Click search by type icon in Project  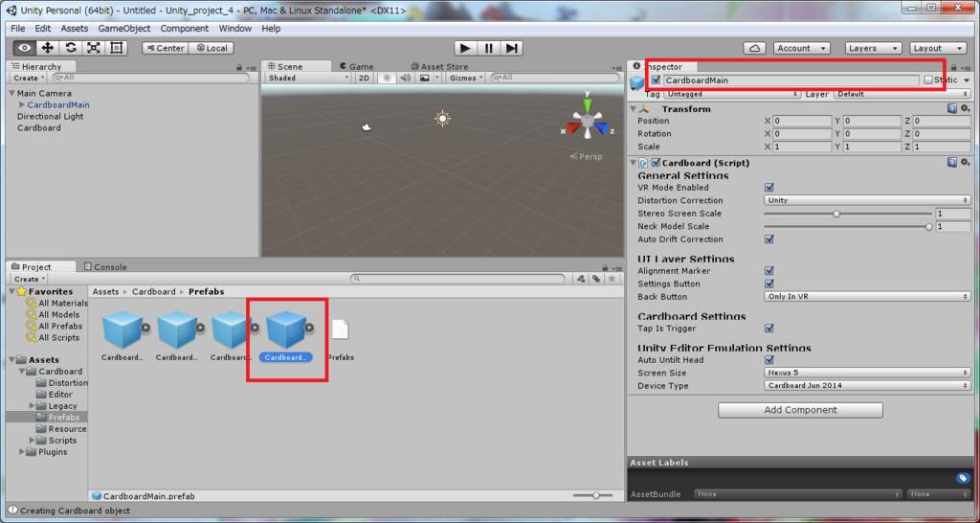(581, 279)
